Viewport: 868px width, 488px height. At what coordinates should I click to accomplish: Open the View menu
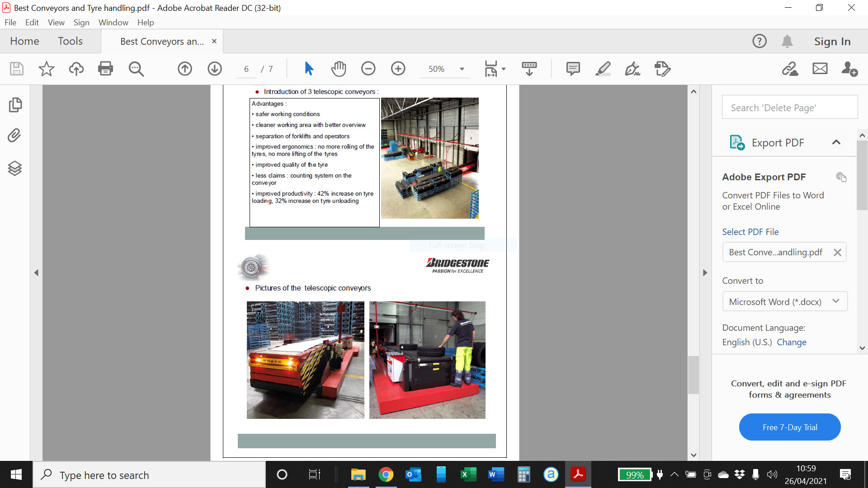click(56, 22)
